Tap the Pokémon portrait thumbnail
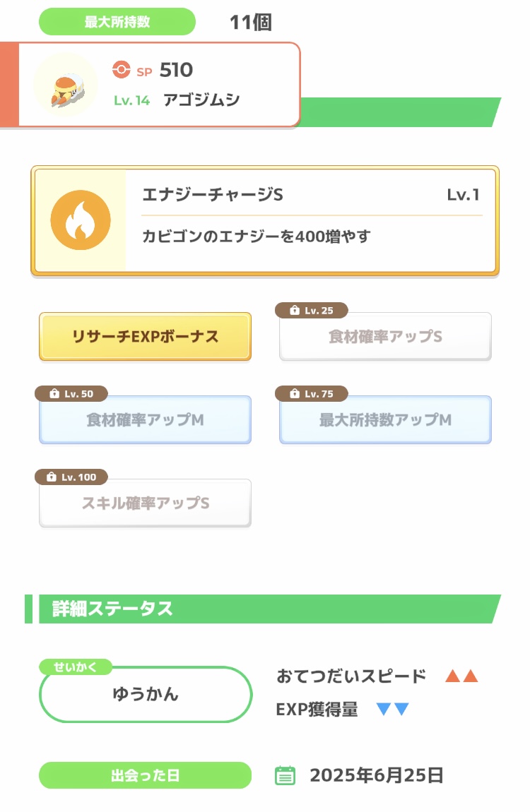 pyautogui.click(x=66, y=85)
